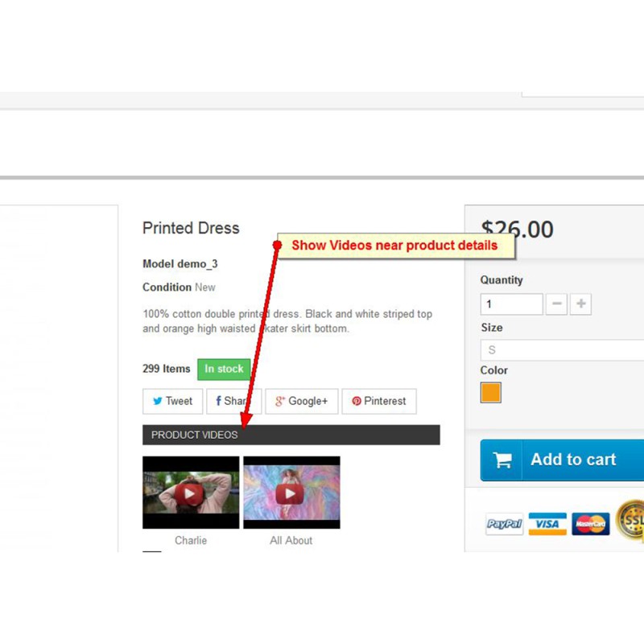Click the In stock green label
Viewport: 644px width, 644px height.
tap(224, 369)
